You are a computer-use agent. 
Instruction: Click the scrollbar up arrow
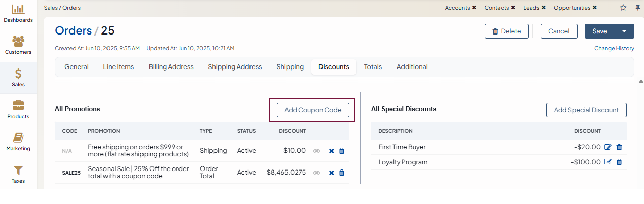click(x=641, y=81)
